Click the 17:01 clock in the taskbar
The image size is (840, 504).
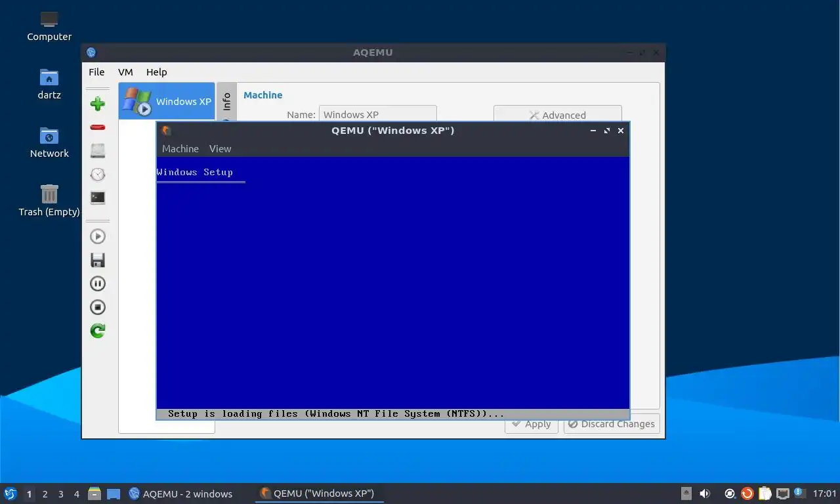[x=824, y=493]
